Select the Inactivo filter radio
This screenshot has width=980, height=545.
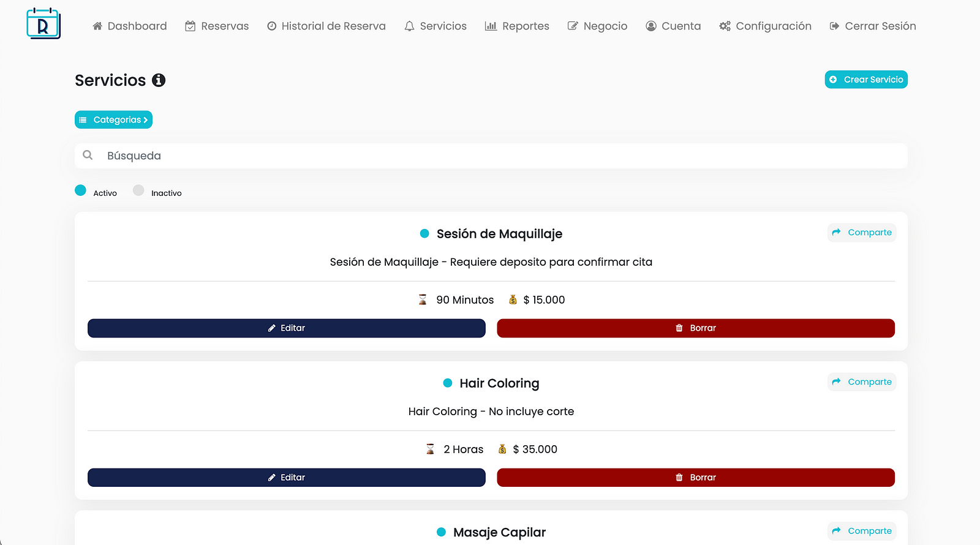coord(138,190)
